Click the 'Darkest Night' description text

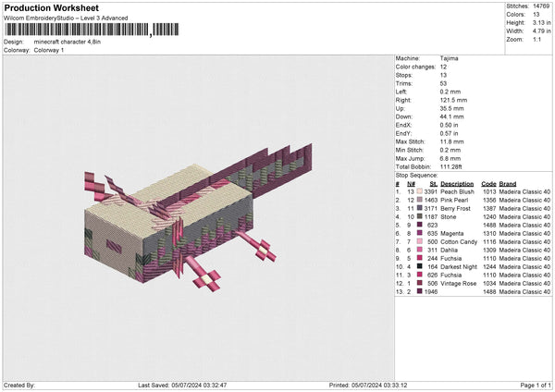click(459, 267)
